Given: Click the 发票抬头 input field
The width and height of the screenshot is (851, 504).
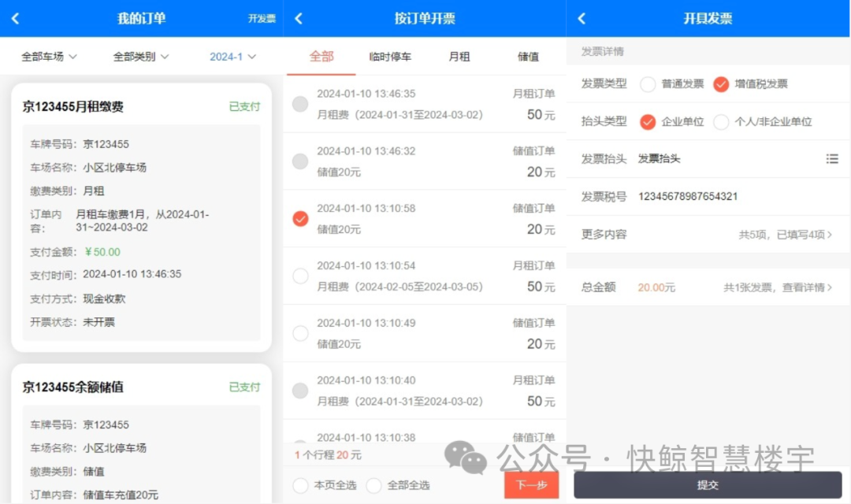Looking at the screenshot, I should [x=727, y=158].
